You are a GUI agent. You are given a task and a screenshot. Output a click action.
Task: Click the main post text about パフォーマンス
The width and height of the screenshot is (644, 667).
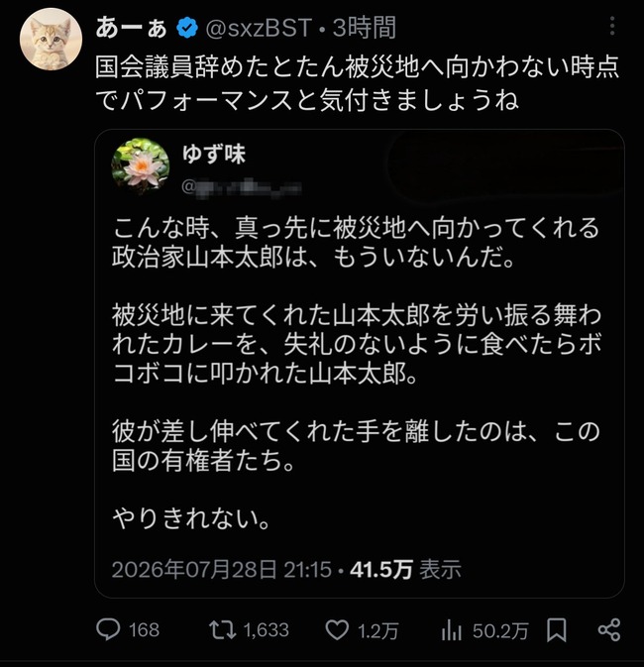[x=357, y=83]
